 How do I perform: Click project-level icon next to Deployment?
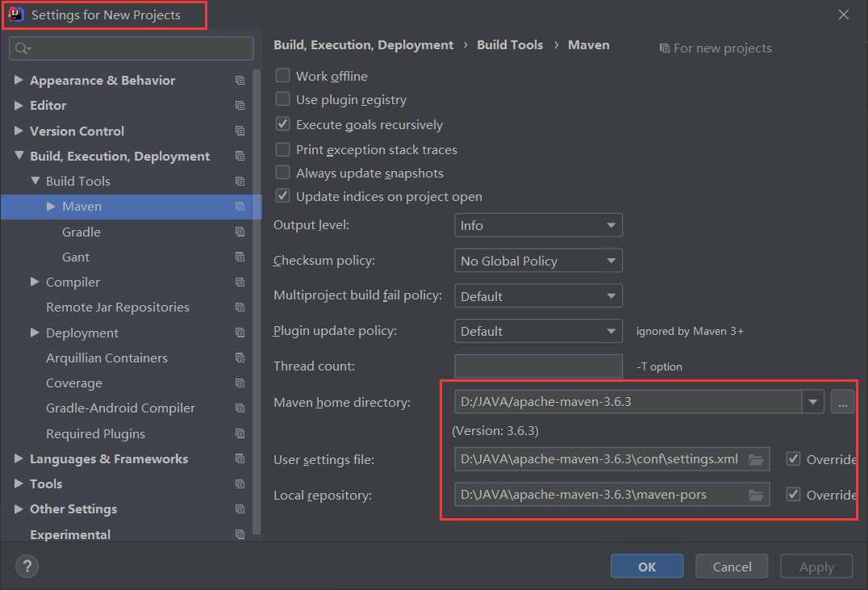(240, 333)
